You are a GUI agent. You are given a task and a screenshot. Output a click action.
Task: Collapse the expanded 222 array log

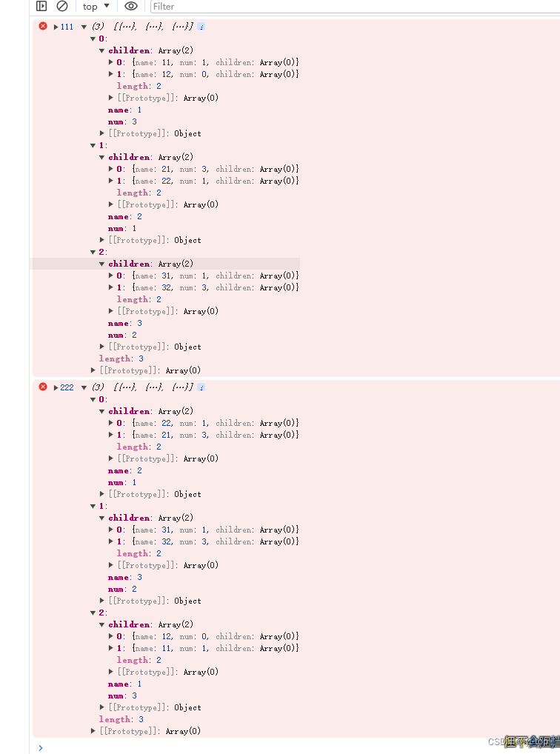point(84,387)
